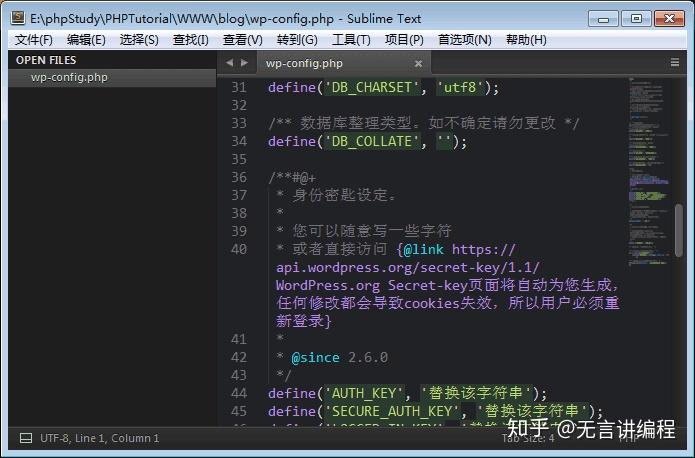This screenshot has height=458, width=695.
Task: Open the 工具(T) menu
Action: [x=351, y=40]
